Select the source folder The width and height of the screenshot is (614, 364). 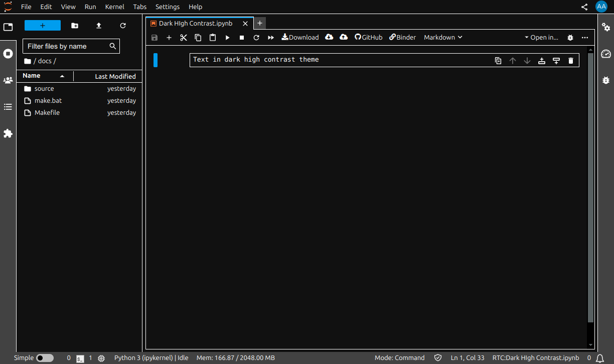79,89
